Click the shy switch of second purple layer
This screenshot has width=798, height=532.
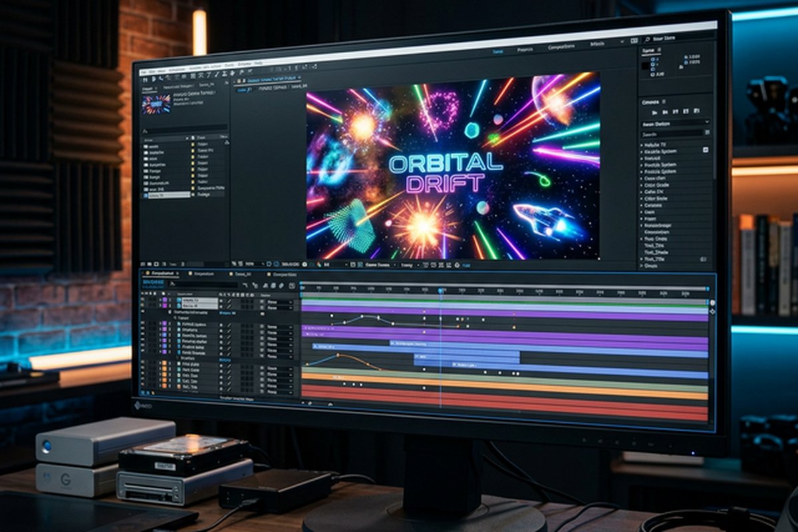coord(221,306)
